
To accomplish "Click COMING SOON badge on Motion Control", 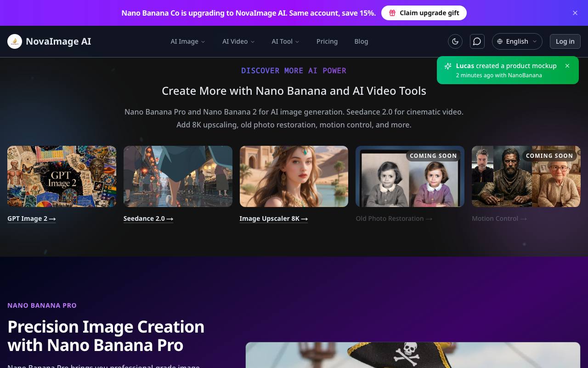I will click(x=549, y=156).
